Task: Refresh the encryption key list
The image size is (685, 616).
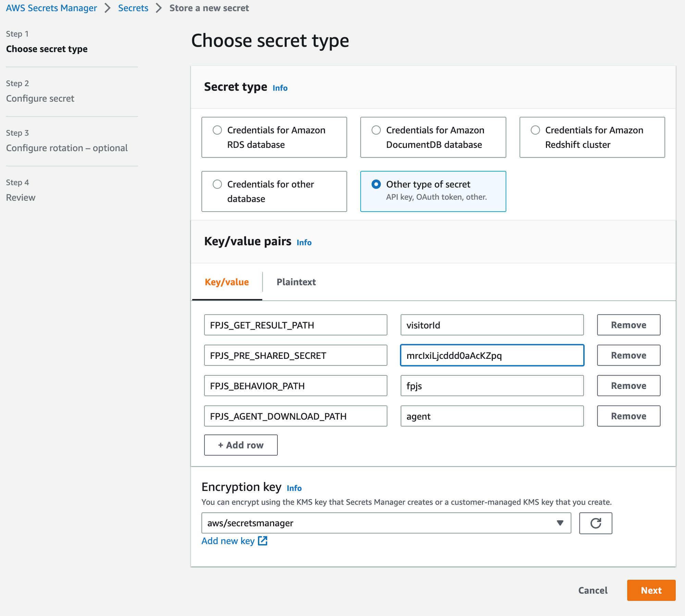Action: click(x=596, y=523)
